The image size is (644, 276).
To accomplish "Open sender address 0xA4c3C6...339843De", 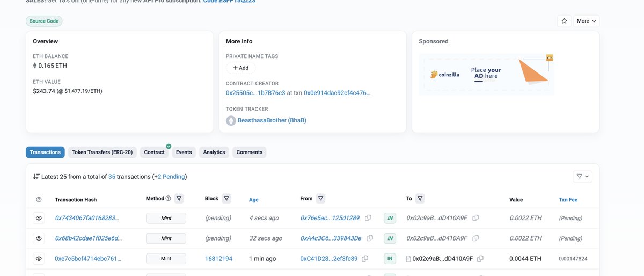I will (x=331, y=238).
